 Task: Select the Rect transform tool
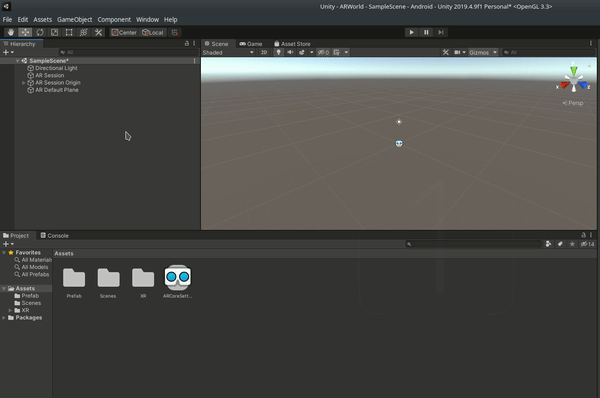[69, 33]
